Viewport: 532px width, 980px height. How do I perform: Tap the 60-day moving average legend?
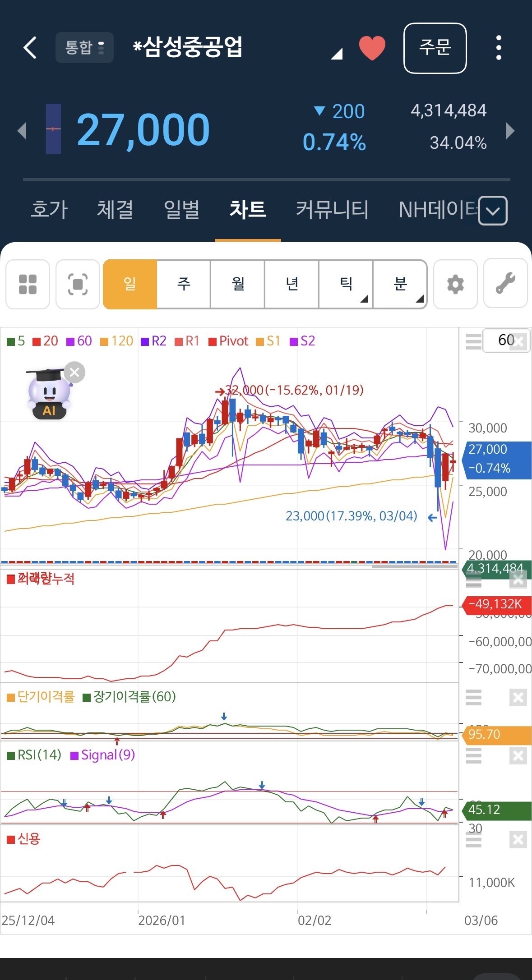click(x=79, y=341)
